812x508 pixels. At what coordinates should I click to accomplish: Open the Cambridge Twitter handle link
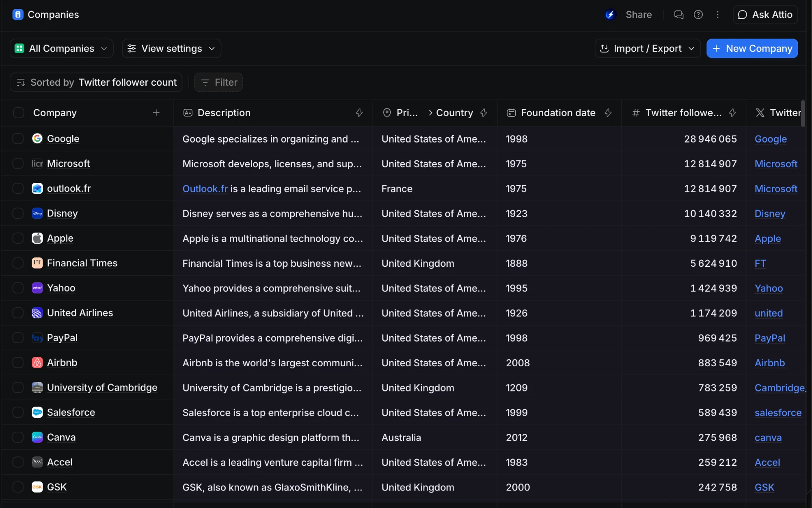(x=780, y=388)
